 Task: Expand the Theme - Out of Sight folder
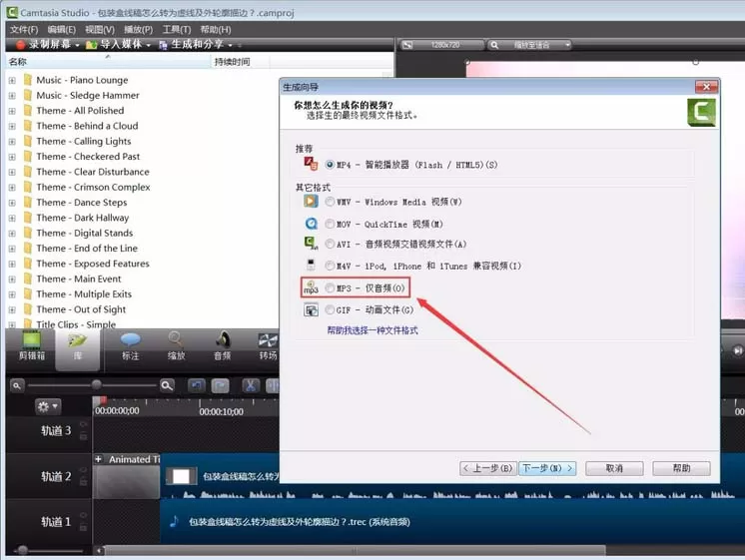point(12,309)
